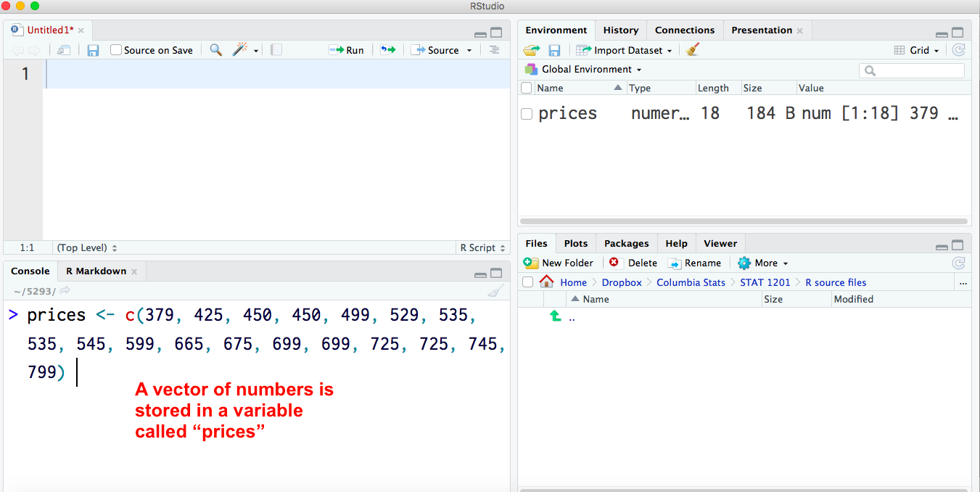Close the Presentation tab

(800, 30)
